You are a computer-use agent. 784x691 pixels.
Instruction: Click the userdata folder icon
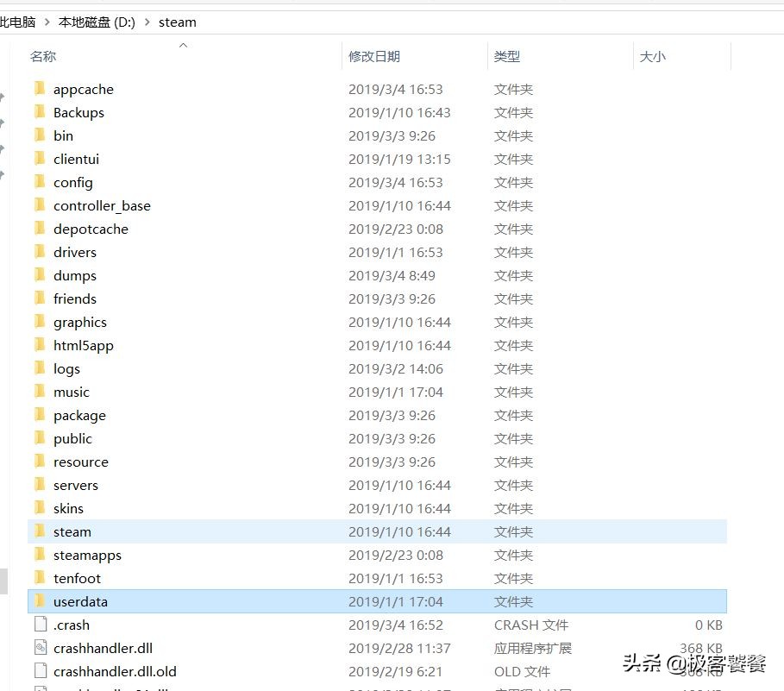click(x=40, y=601)
